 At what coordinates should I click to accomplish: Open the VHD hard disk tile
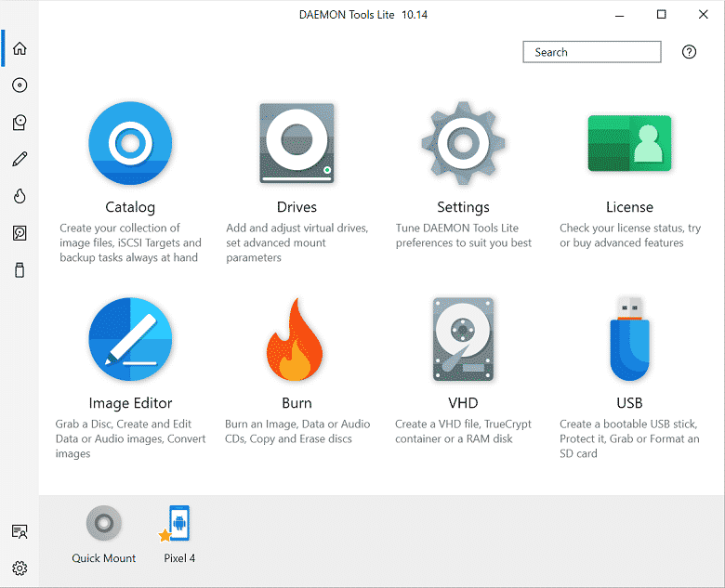coord(463,340)
